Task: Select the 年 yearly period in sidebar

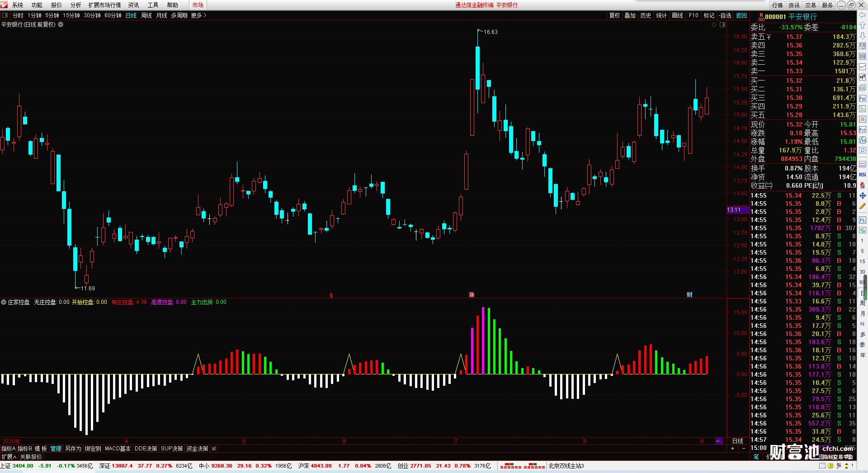Action: pyautogui.click(x=863, y=355)
